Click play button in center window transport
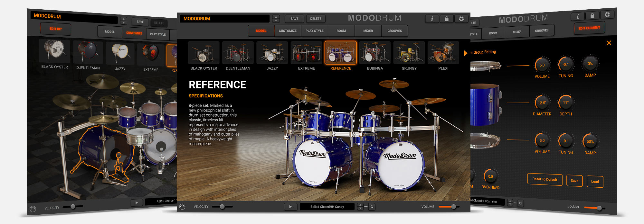This screenshot has height=224, width=644. [290, 207]
